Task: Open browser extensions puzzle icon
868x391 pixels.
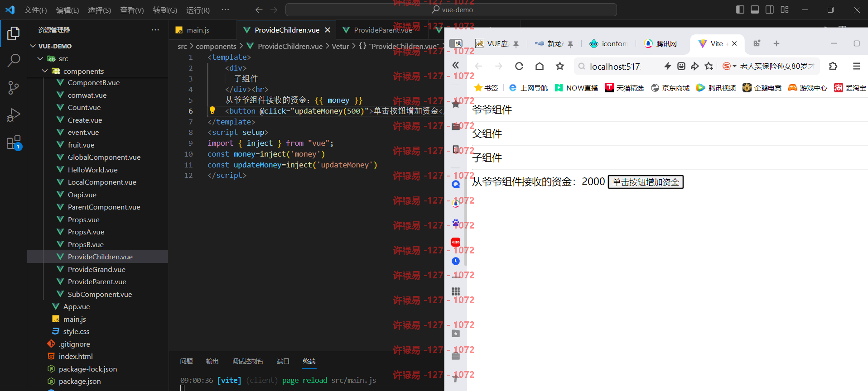Action: (833, 67)
